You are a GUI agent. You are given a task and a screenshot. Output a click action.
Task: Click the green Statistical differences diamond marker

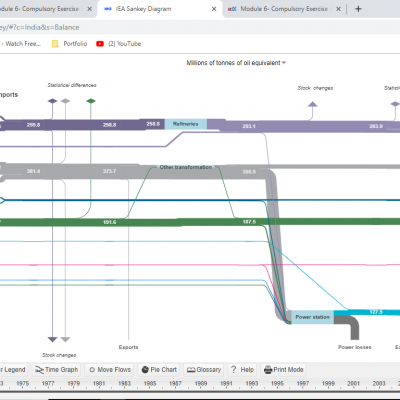pyautogui.click(x=91, y=101)
